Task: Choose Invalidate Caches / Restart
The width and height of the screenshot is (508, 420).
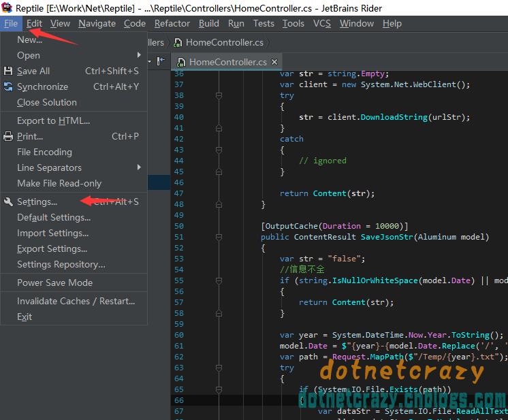Action: point(76,301)
